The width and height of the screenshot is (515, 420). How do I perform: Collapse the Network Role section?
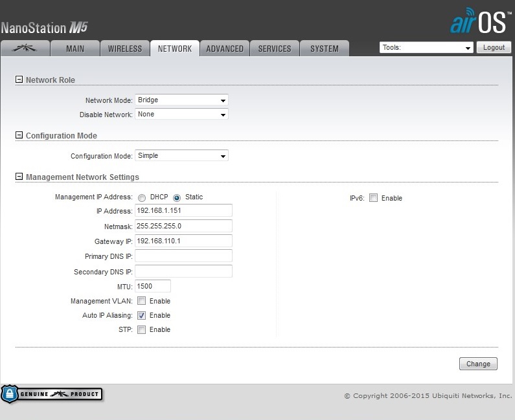coord(19,80)
